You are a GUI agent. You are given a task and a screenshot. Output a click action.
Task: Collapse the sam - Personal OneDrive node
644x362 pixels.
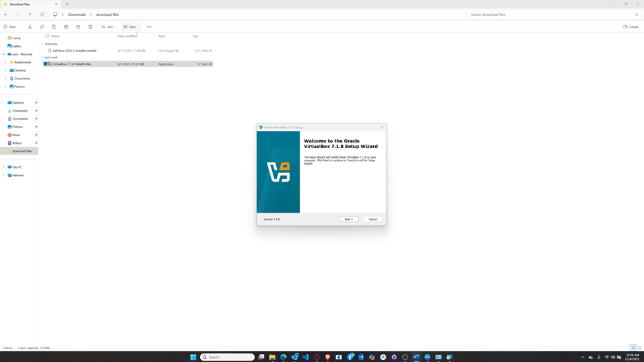tap(4, 54)
